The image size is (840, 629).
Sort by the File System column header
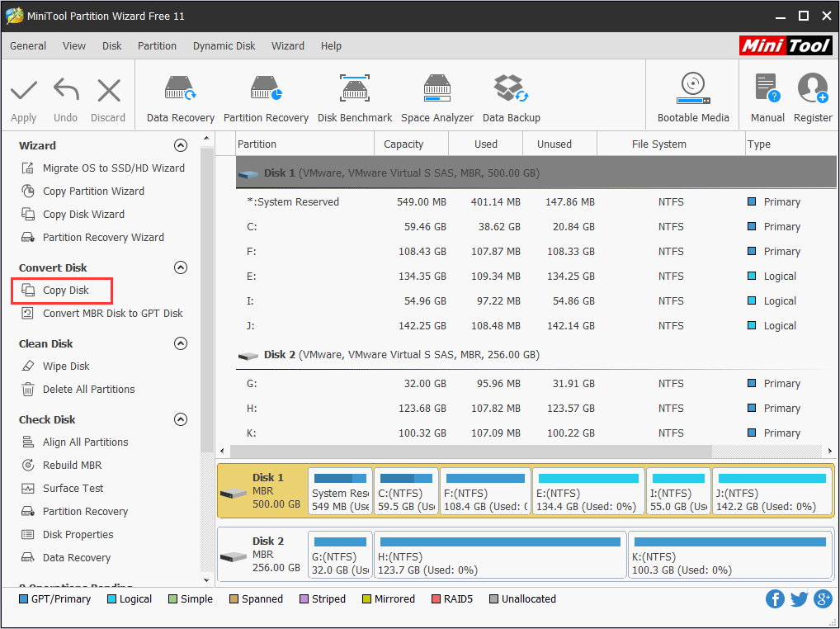click(671, 144)
